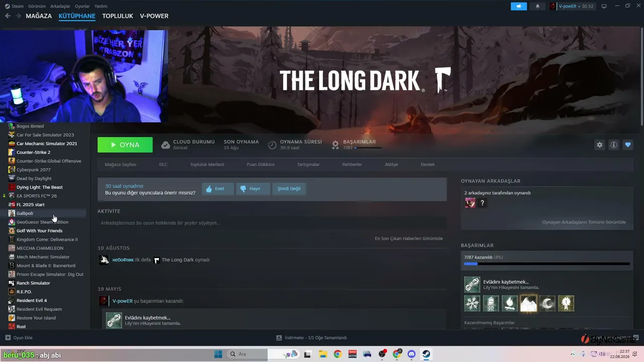Open the TOPLULUK tab

point(118,16)
